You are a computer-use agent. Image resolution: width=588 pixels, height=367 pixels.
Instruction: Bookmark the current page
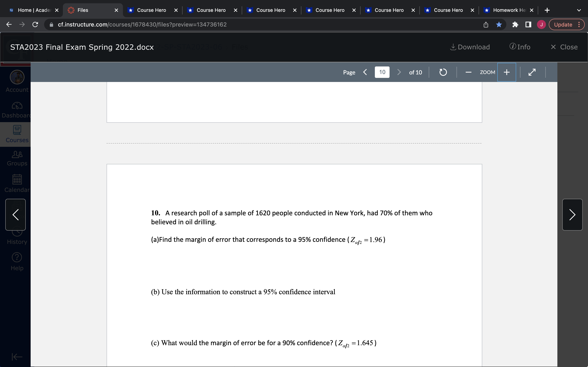(x=499, y=24)
